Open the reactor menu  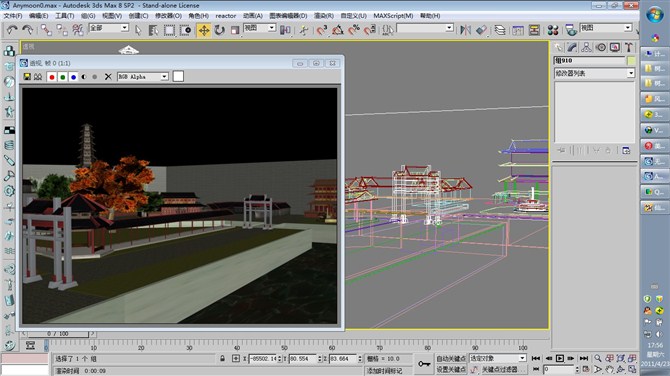(x=226, y=16)
